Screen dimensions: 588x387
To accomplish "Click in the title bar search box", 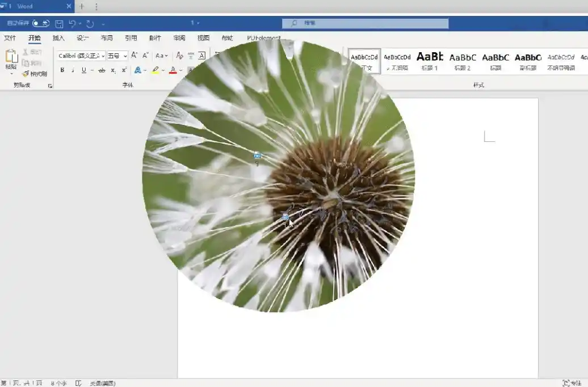I will pyautogui.click(x=365, y=23).
